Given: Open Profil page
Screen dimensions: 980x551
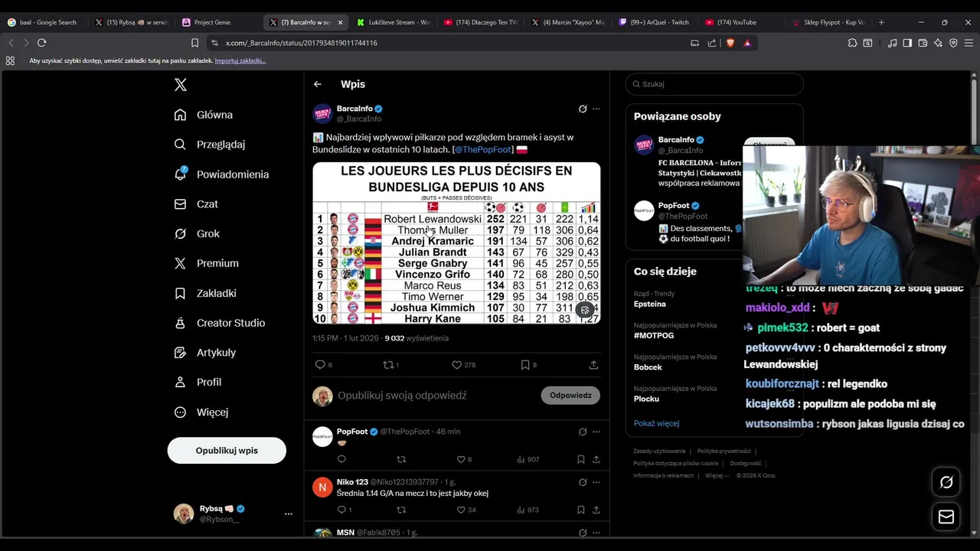Looking at the screenshot, I should (x=198, y=382).
